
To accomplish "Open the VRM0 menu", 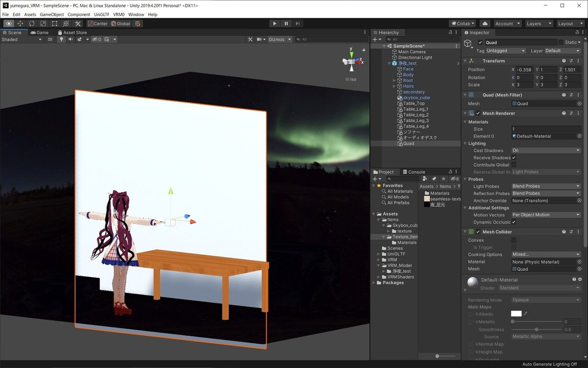I will tap(119, 15).
